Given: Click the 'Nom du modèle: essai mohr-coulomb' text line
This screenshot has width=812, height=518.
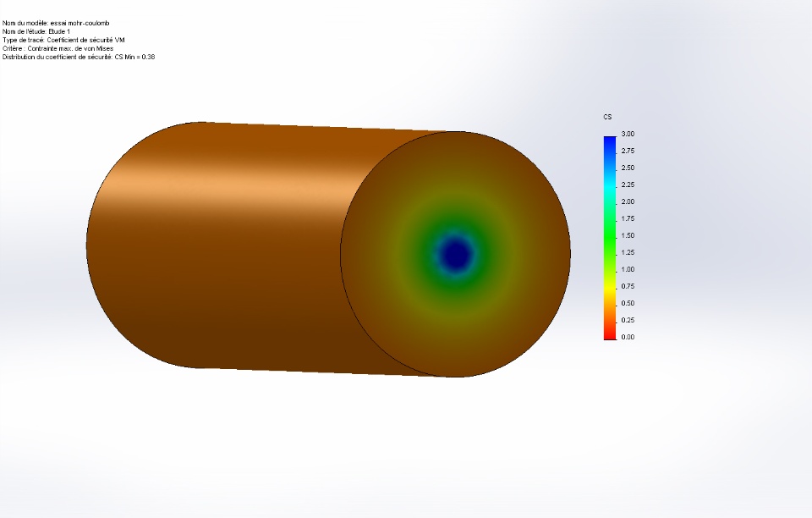Looking at the screenshot, I should (56, 23).
